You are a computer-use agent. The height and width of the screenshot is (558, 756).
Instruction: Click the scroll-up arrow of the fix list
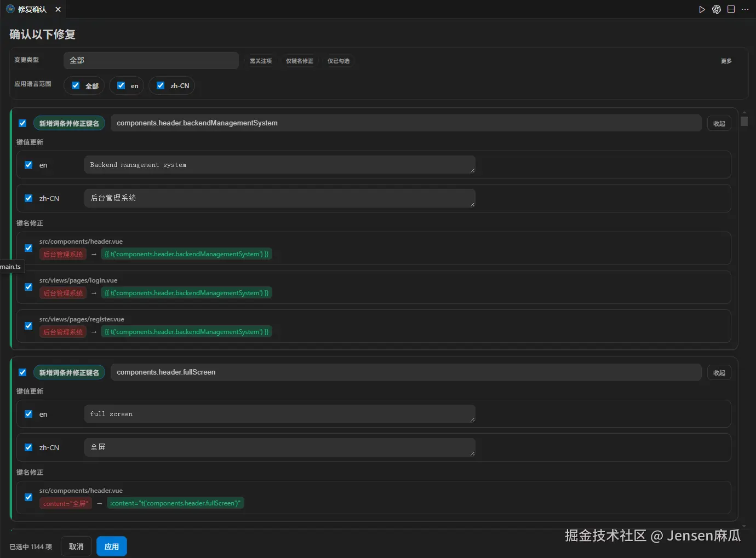[x=744, y=111]
